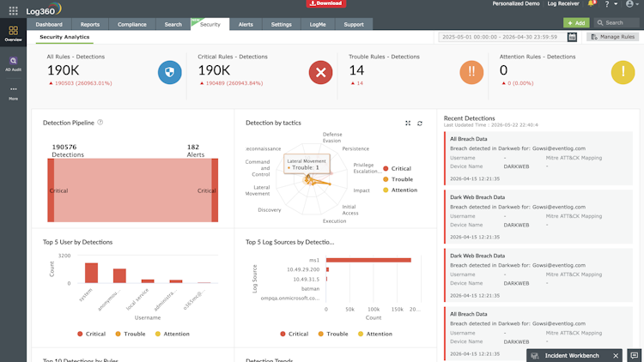Viewport: 644px width, 362px height.
Task: Click the Detection Pipeline help icon
Action: point(100,123)
